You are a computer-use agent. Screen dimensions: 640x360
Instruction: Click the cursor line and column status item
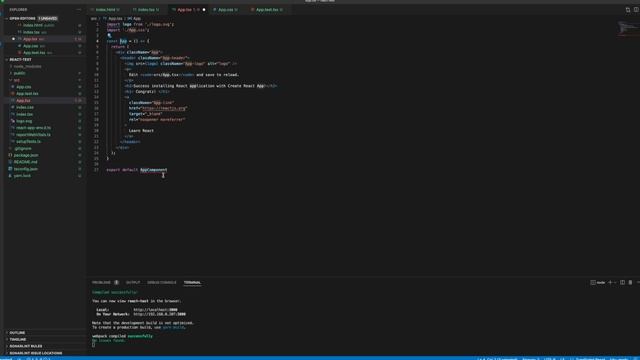click(498, 359)
